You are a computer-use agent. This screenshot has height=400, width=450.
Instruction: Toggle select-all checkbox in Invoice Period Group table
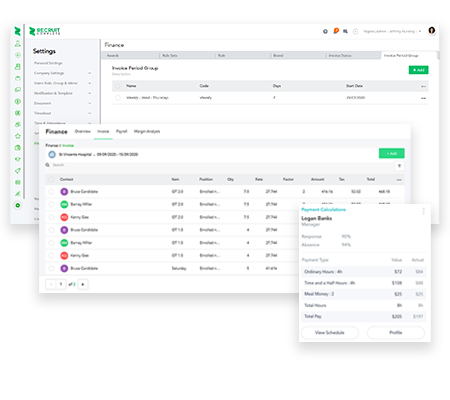(x=118, y=86)
